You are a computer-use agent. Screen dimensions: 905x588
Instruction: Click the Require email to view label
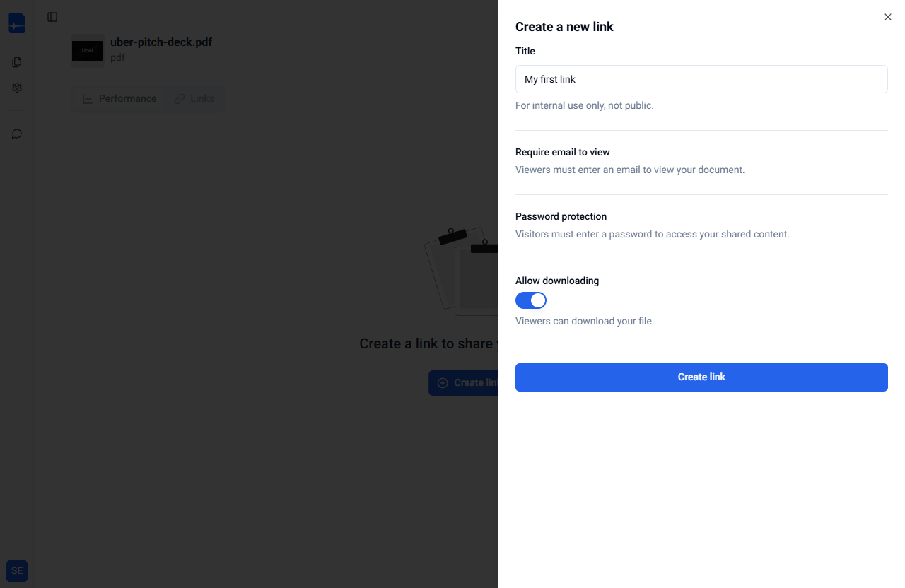(562, 152)
